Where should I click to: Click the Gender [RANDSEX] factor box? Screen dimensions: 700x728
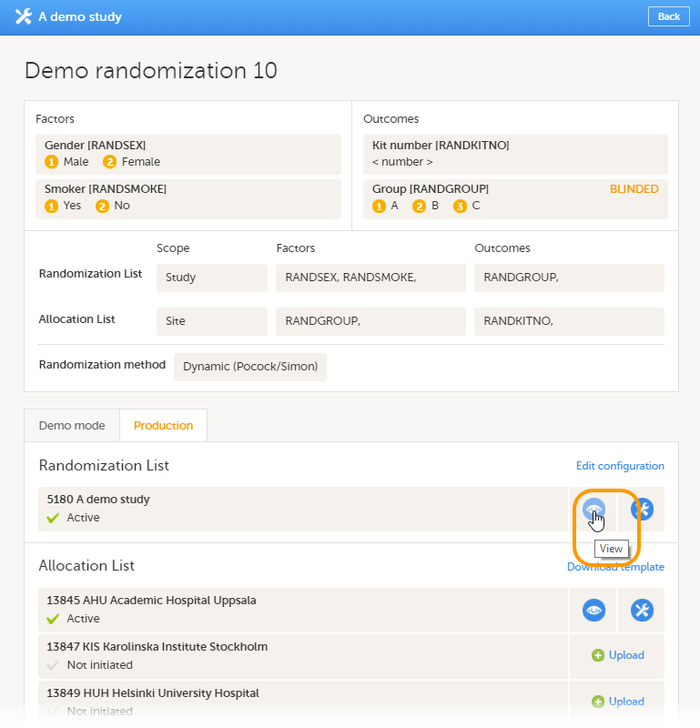pyautogui.click(x=188, y=154)
